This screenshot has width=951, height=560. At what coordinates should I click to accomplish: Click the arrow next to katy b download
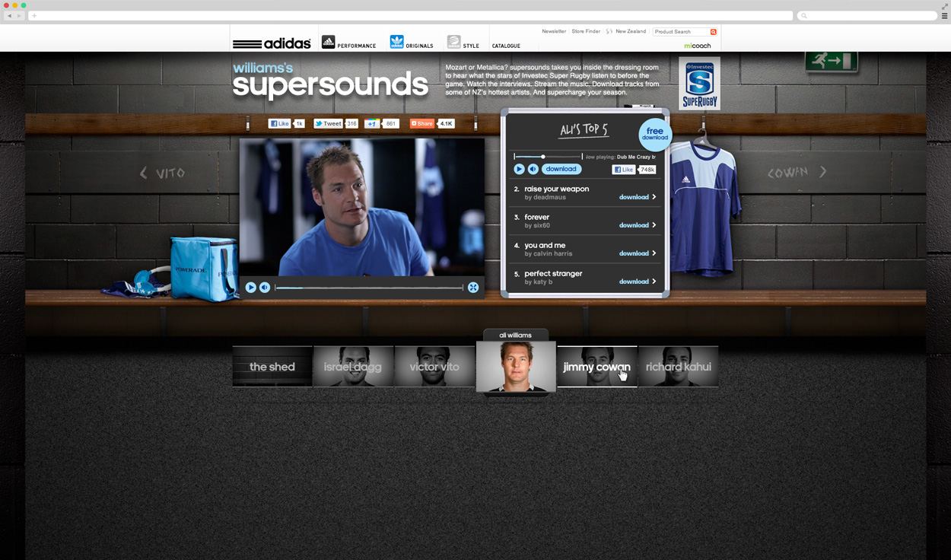tap(654, 282)
